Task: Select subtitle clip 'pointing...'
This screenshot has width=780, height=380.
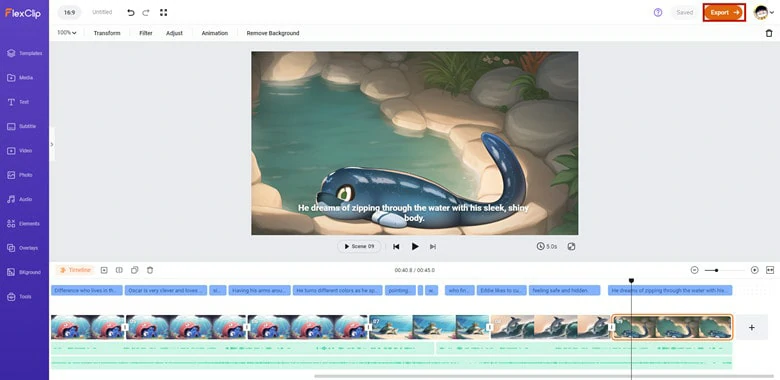Action: [x=400, y=290]
